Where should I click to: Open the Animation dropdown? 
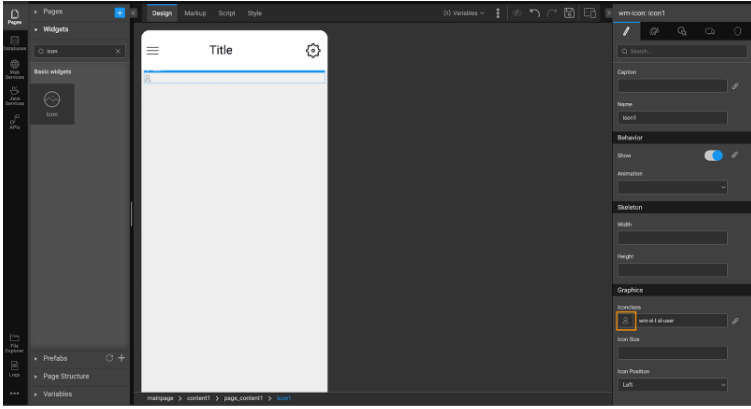pyautogui.click(x=672, y=186)
